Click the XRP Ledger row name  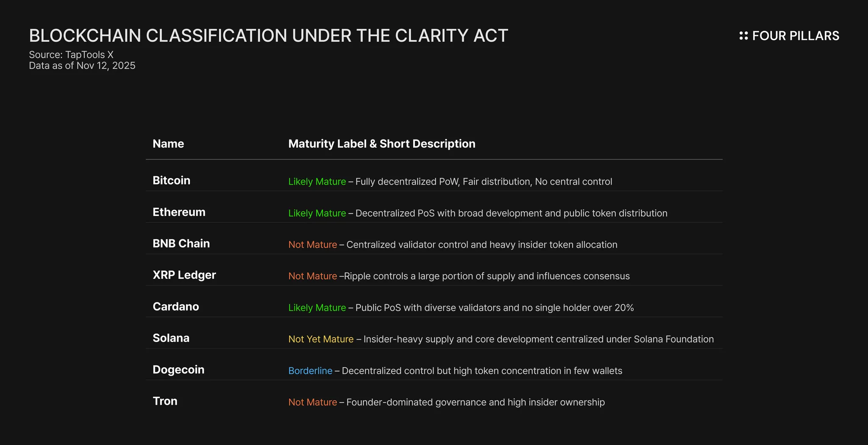click(184, 275)
